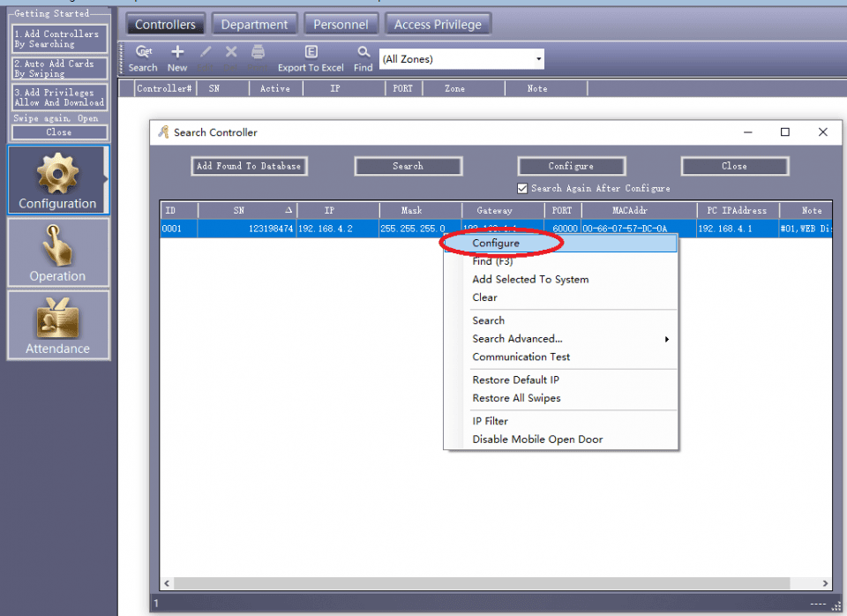This screenshot has height=616, width=847.
Task: Open the Operation sidebar section
Action: point(58,252)
